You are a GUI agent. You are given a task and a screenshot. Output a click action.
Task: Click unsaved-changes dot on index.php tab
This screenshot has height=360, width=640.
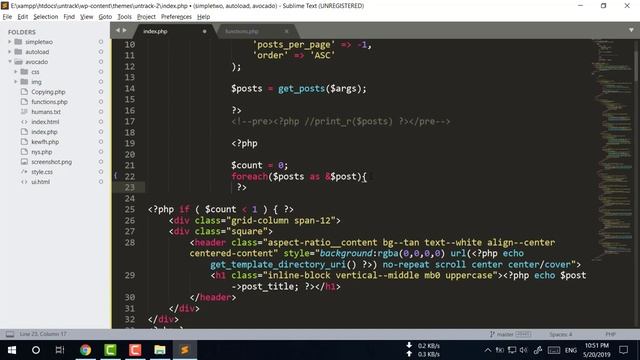tap(204, 31)
